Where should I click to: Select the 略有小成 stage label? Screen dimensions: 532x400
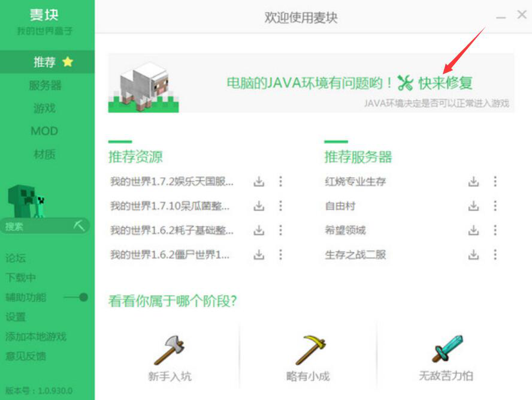[x=308, y=376]
